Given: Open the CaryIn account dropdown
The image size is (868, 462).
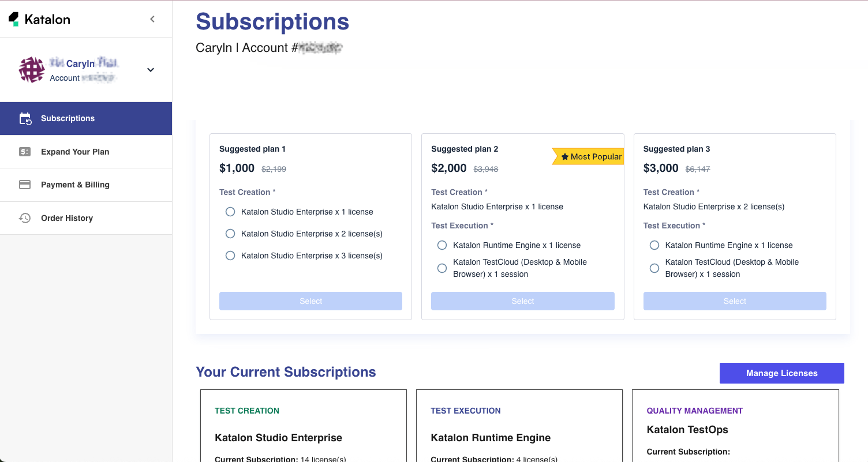Looking at the screenshot, I should [150, 70].
